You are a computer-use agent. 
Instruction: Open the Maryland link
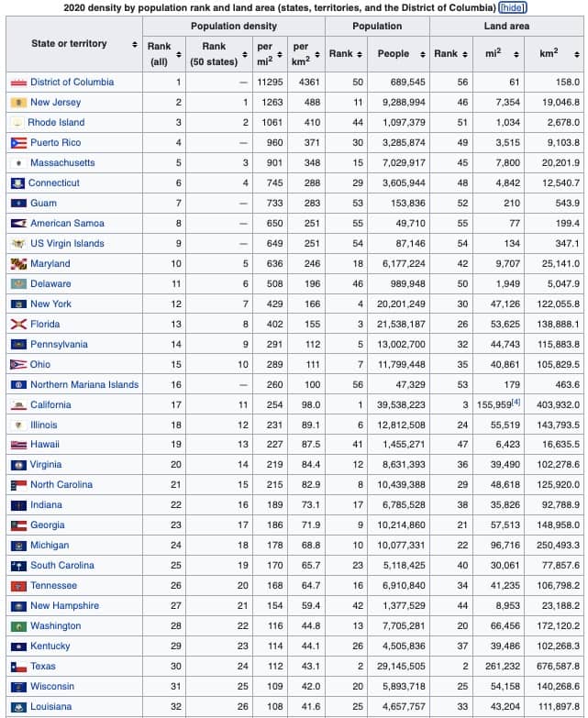click(50, 263)
